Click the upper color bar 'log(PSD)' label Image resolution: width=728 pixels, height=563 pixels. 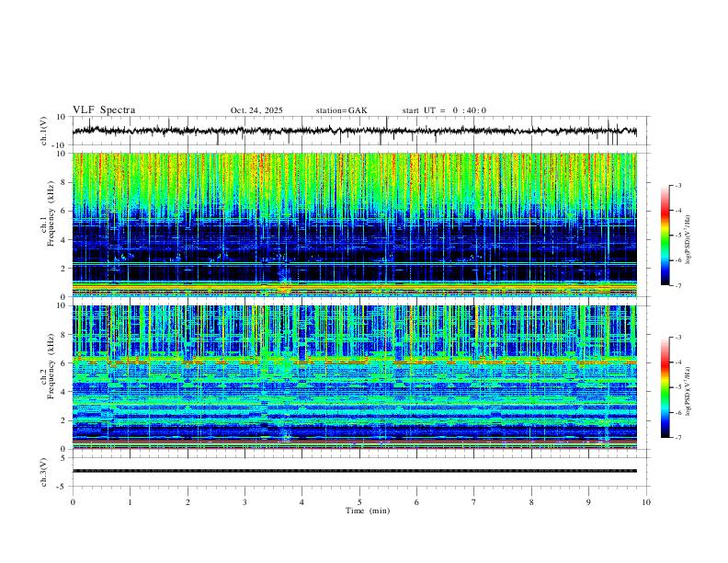pos(688,239)
